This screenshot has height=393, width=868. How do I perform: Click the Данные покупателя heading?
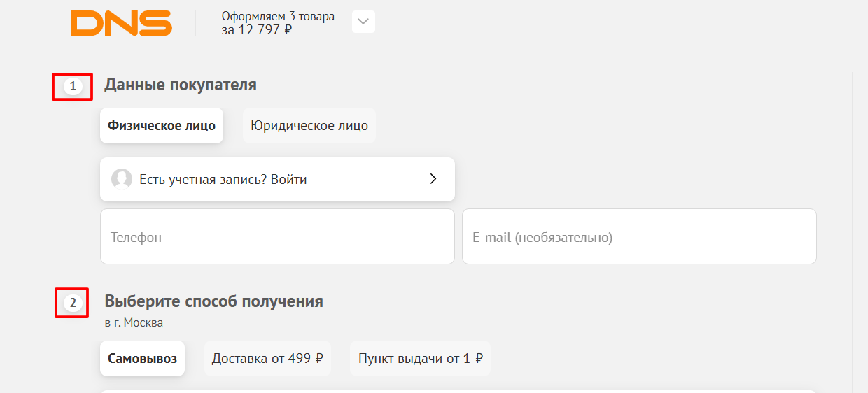pyautogui.click(x=181, y=85)
